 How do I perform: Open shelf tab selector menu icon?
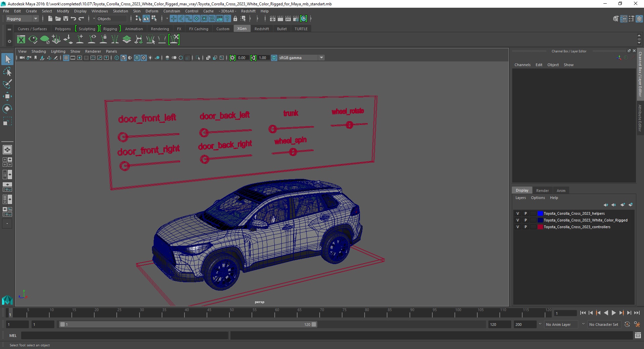(9, 29)
